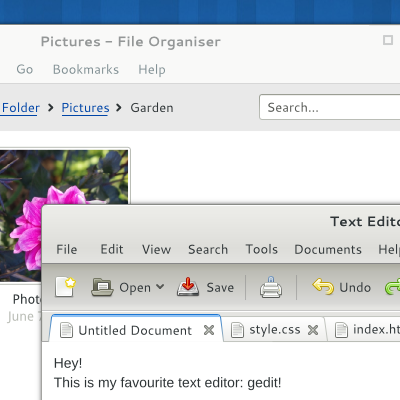Click the Garden breadcrumb in File Organiser
400x400 pixels.
pos(152,108)
